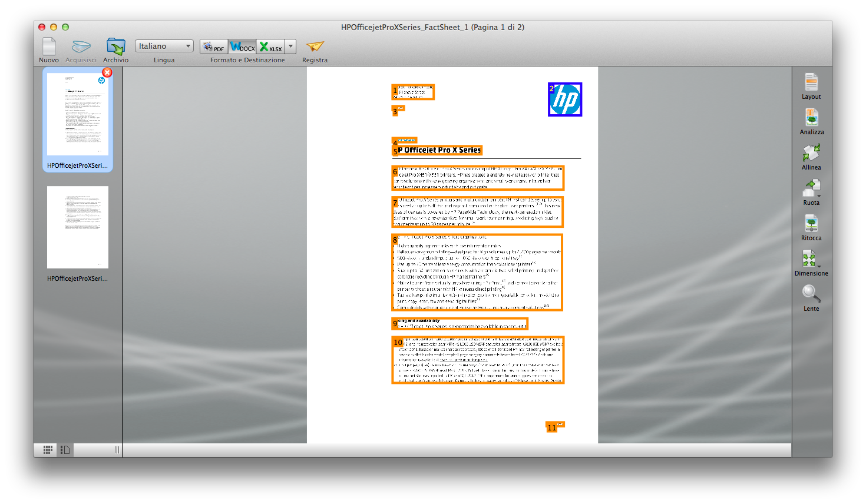
Task: Switch to grid thumbnail view
Action: click(48, 450)
